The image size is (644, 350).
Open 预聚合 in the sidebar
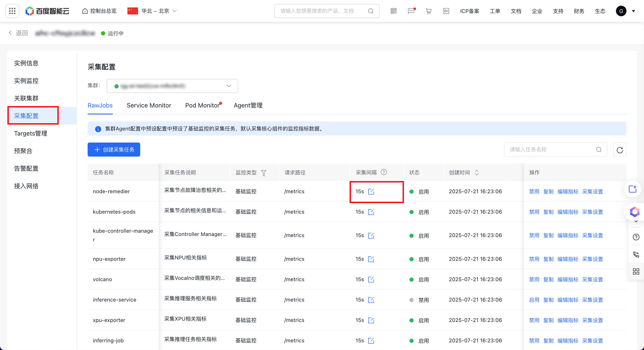pos(23,151)
